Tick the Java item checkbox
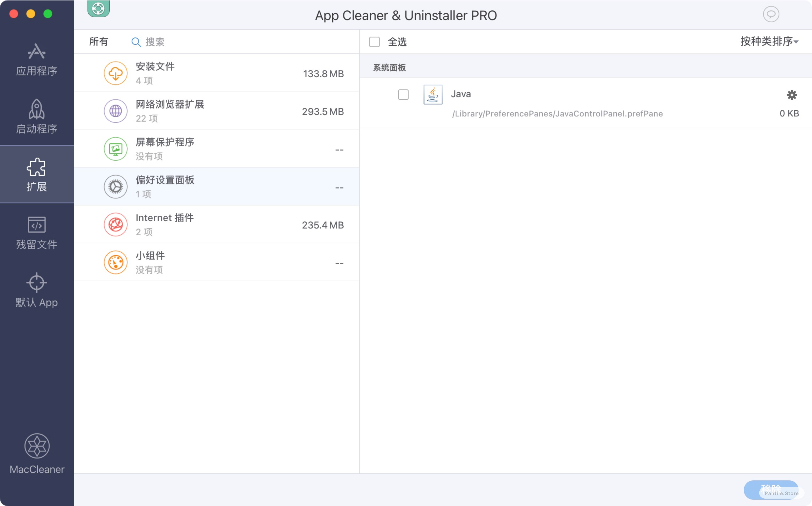Screen dimensions: 812x506 coord(403,94)
